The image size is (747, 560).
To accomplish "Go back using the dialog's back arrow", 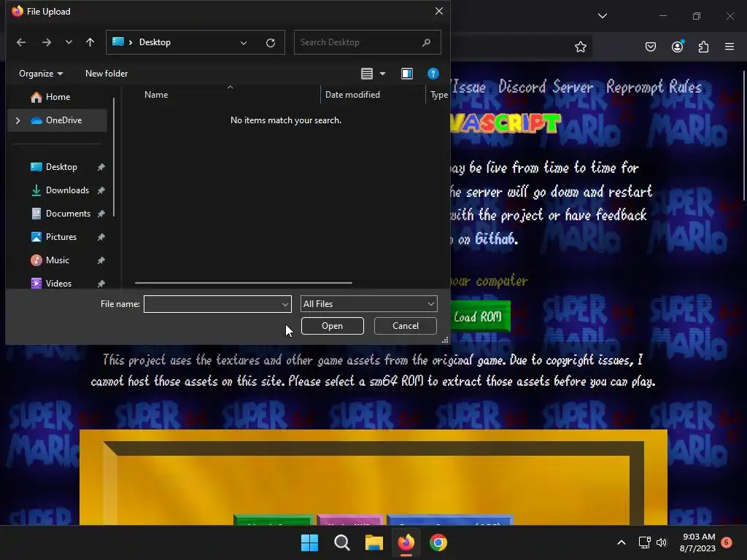I will click(x=21, y=42).
